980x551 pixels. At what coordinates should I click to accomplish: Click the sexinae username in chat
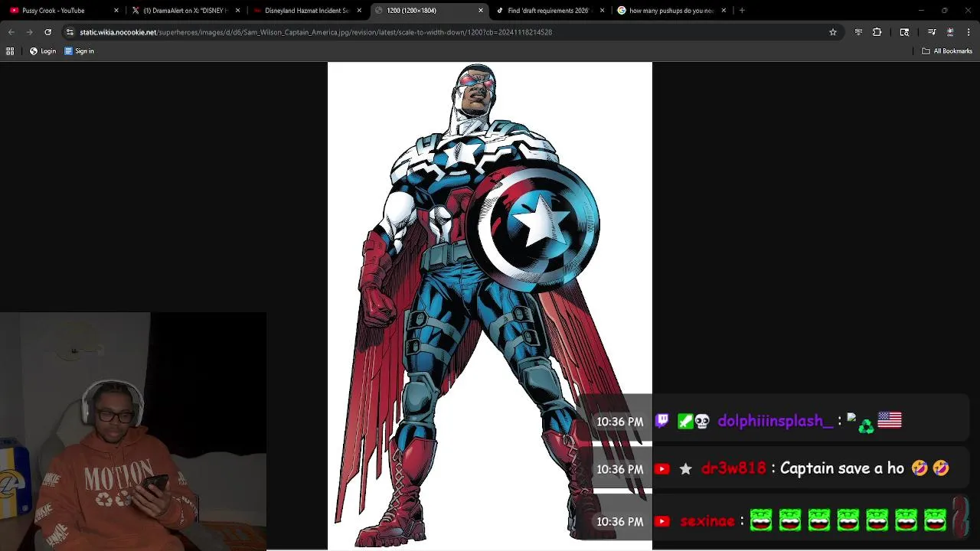[x=707, y=521]
